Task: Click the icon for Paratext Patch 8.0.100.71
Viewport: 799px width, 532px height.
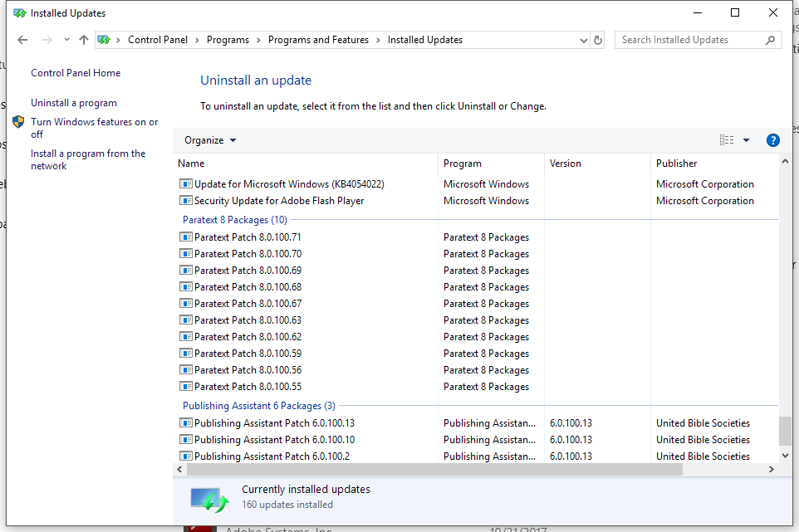Action: tap(185, 237)
